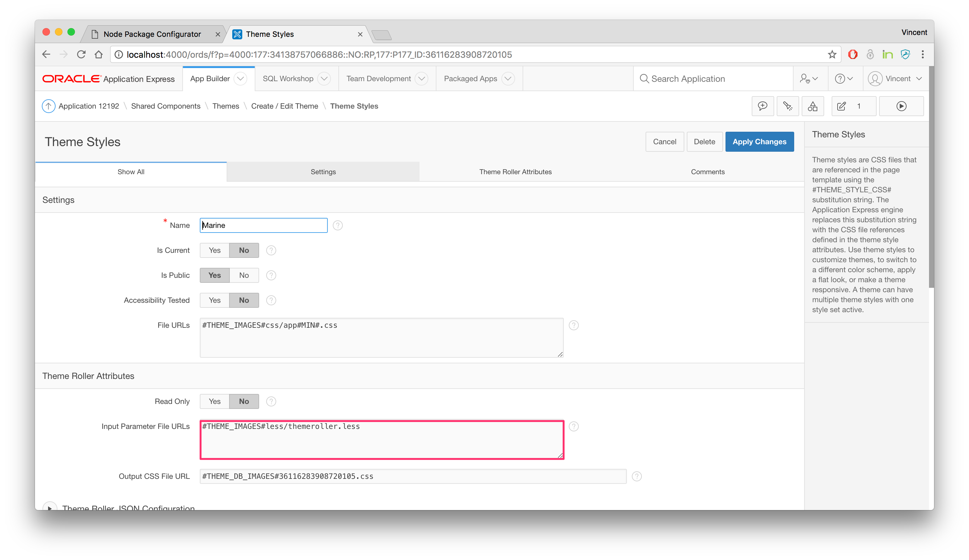This screenshot has width=969, height=560.
Task: Click the page vertical scrollbar
Action: tap(931, 177)
